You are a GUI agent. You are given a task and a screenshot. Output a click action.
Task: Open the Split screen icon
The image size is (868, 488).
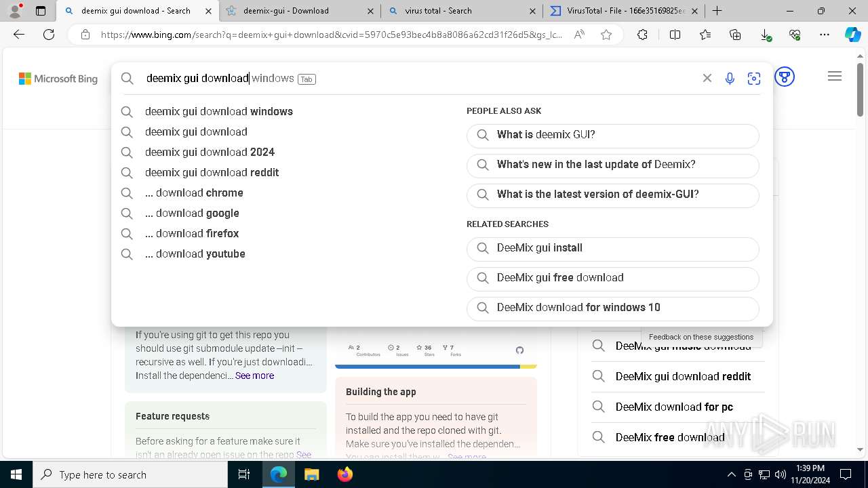point(675,35)
